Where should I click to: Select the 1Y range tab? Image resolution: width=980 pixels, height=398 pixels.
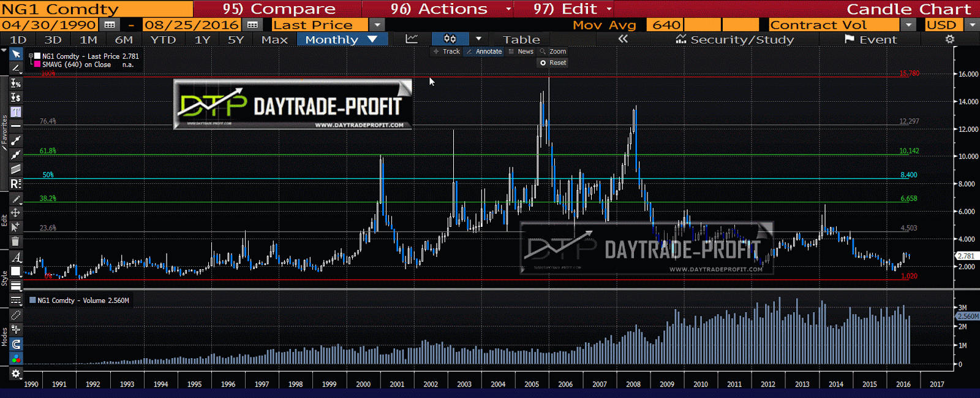pyautogui.click(x=202, y=40)
